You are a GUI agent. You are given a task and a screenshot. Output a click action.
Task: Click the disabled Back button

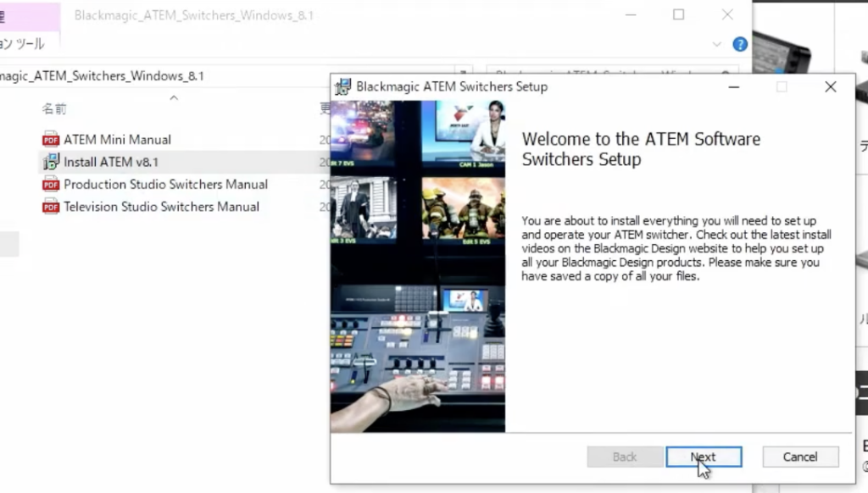[625, 457]
